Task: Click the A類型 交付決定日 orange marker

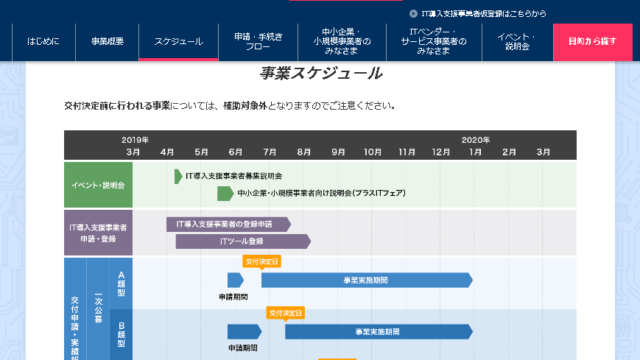Action: (262, 262)
